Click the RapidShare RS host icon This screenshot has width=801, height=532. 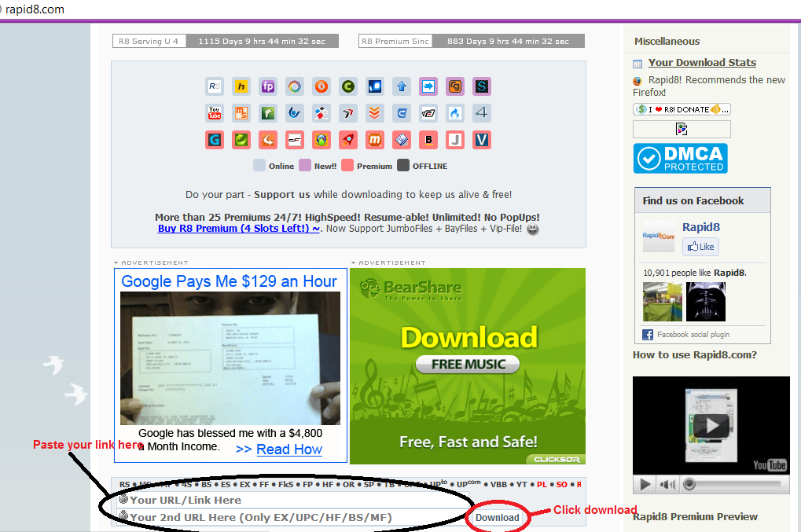click(214, 86)
